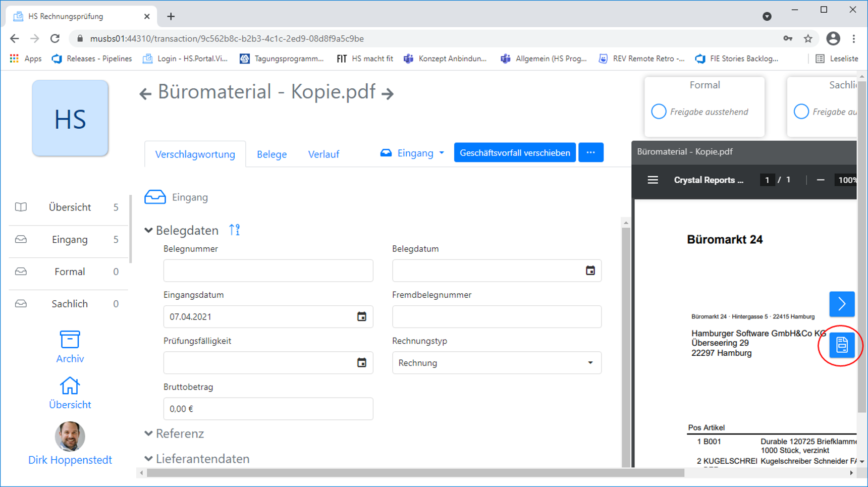Screen dimensions: 868x487
Task: Open calendar picker for Eingangsdatum
Action: pyautogui.click(x=361, y=317)
